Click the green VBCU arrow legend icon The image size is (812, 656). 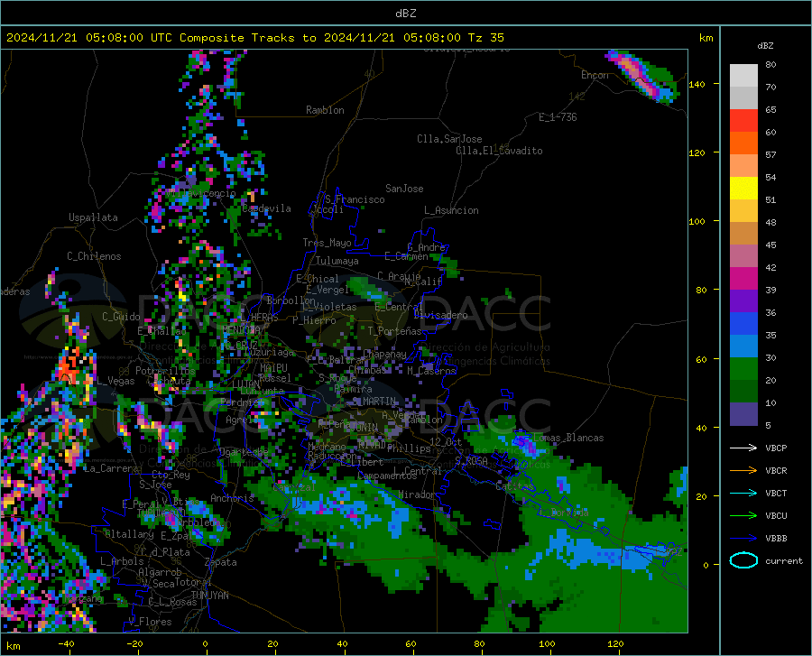[x=743, y=516]
